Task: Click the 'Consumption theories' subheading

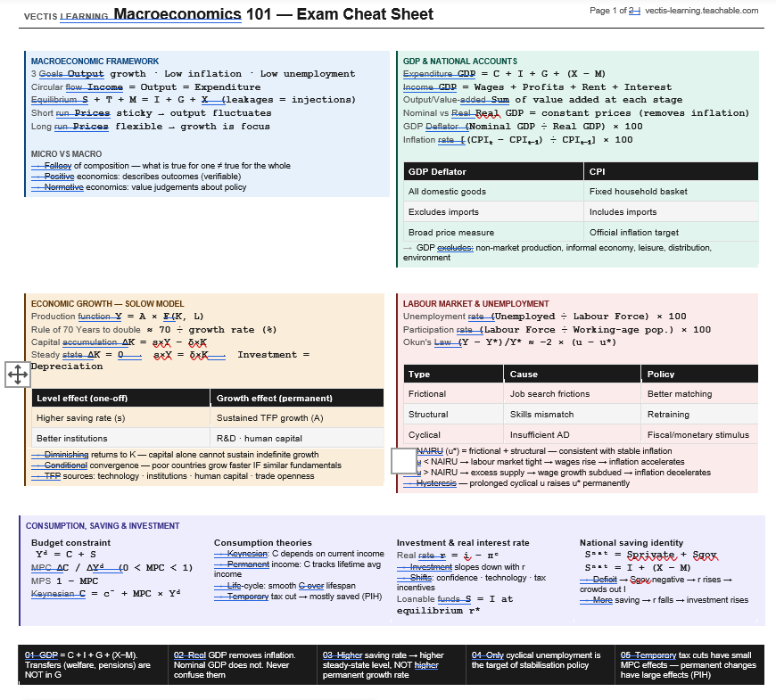Action: click(263, 543)
